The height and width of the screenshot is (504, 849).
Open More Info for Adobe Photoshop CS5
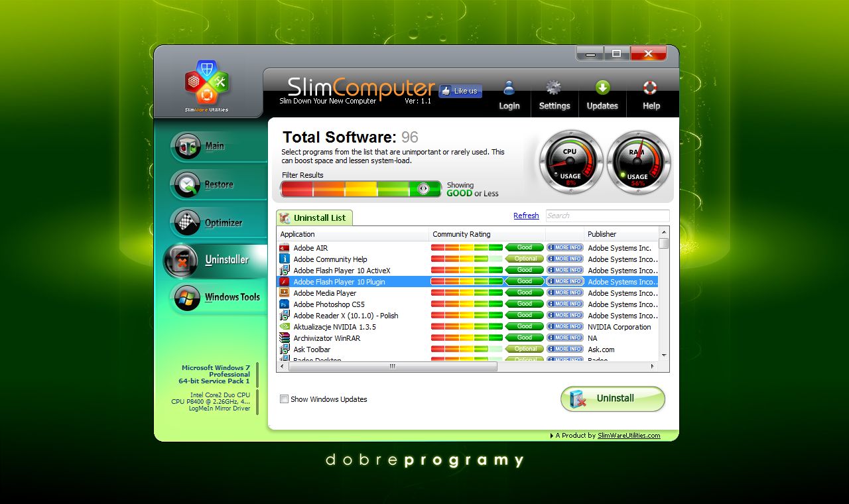click(565, 304)
